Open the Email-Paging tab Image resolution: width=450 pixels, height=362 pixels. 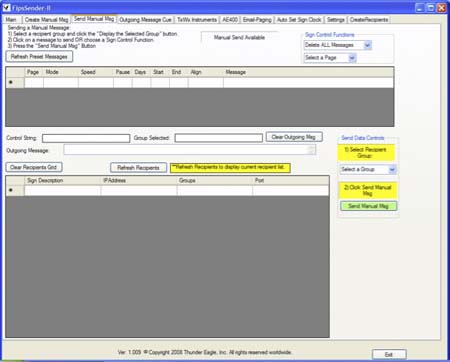click(x=257, y=20)
